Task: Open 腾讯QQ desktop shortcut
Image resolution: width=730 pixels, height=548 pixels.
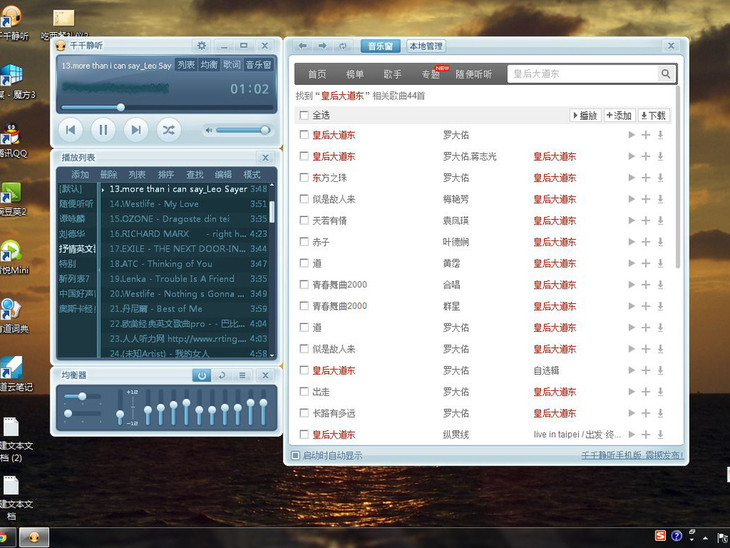Action: (12, 141)
